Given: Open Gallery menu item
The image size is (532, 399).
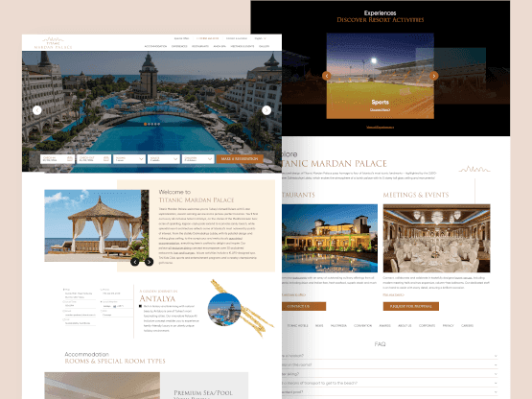Looking at the screenshot, I should [x=265, y=46].
